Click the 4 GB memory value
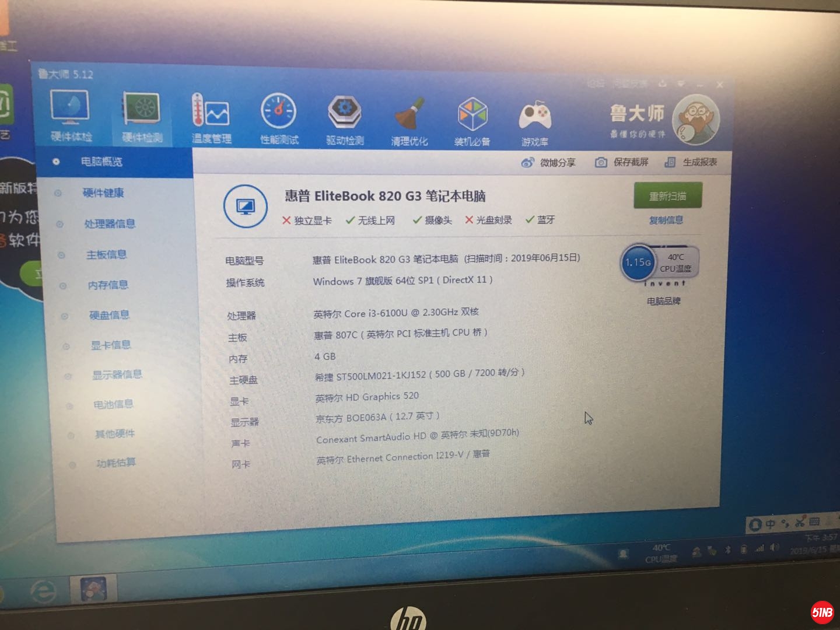The image size is (840, 630). [x=325, y=356]
